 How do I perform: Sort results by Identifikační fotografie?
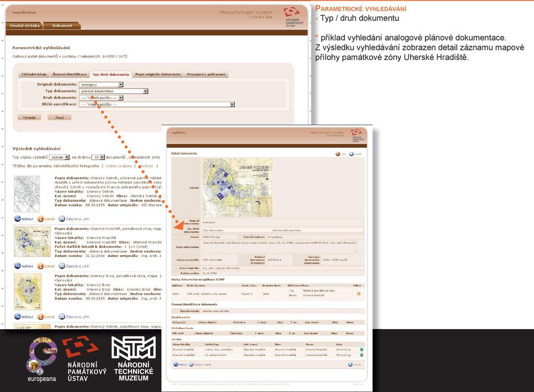coord(77,166)
